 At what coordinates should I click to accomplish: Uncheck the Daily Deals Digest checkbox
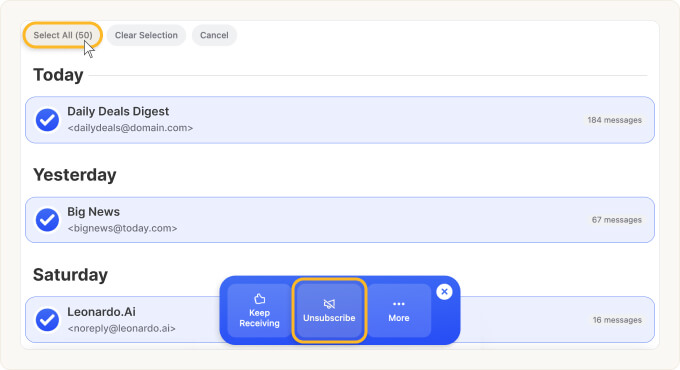pos(47,120)
